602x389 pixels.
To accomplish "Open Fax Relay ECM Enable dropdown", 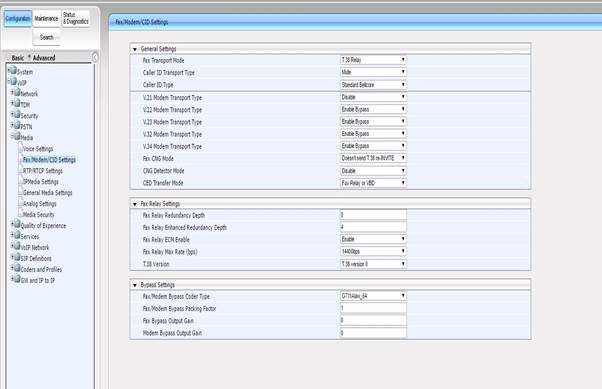I will coord(373,239).
